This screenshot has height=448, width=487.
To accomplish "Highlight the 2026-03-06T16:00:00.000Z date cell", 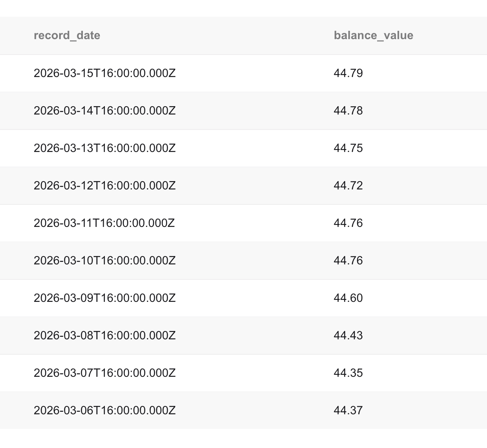I will pos(104,411).
